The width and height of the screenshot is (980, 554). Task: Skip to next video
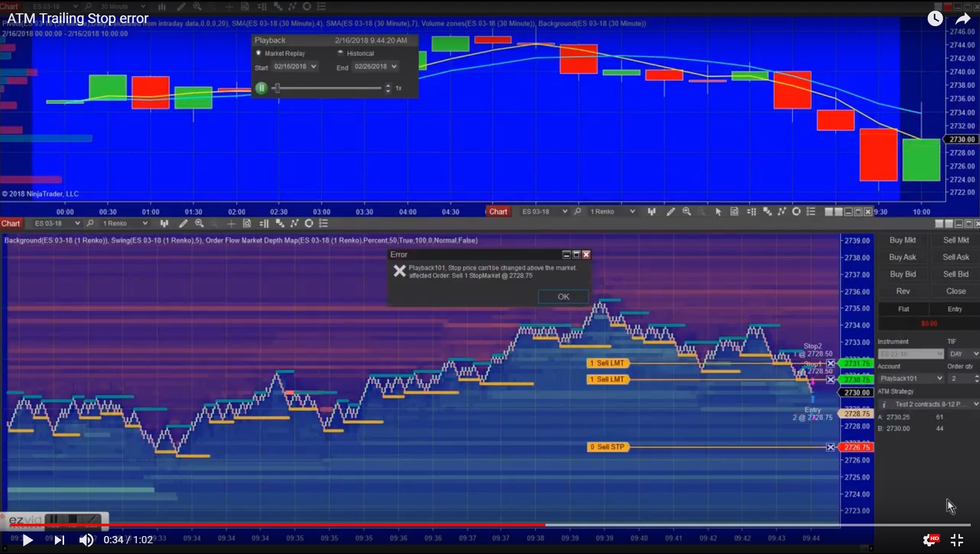(60, 540)
